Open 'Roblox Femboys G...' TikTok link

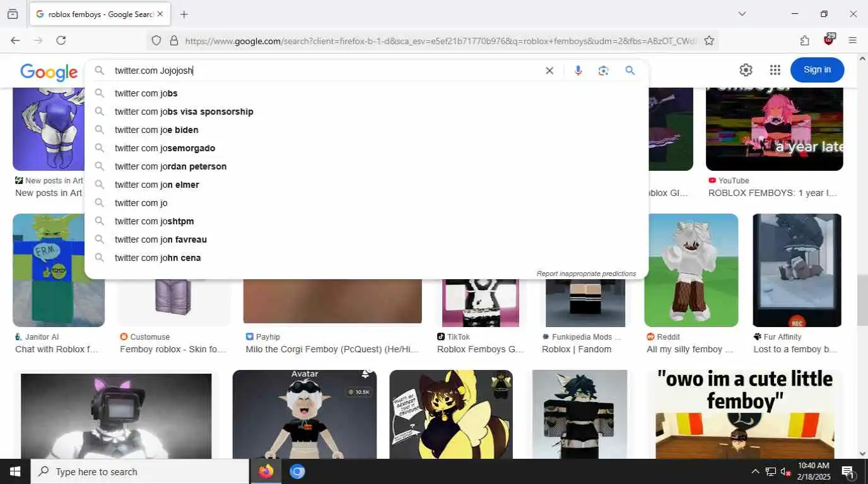[481, 349]
